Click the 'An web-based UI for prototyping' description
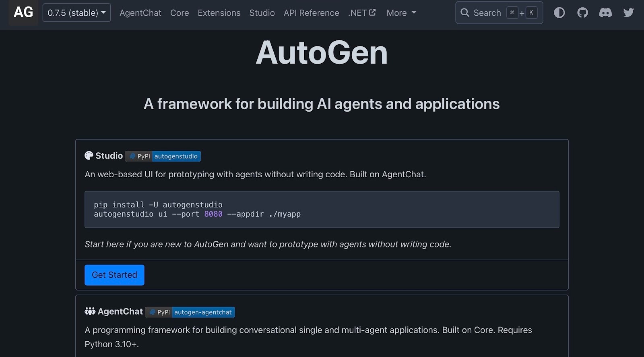 pyautogui.click(x=255, y=174)
